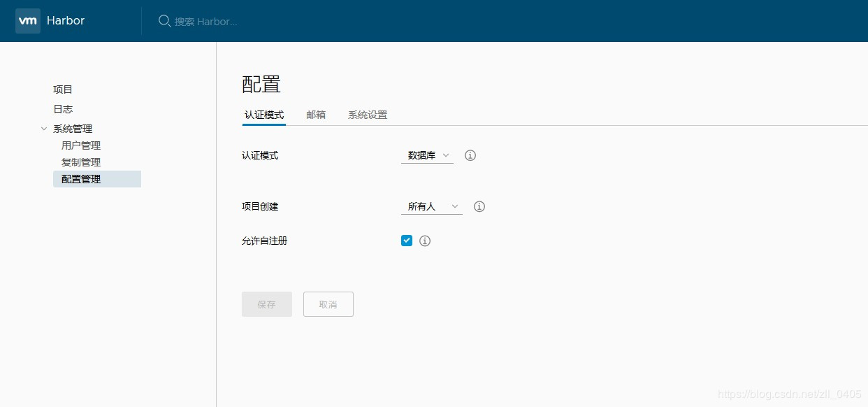Click the 保存 button
This screenshot has height=407, width=868.
(266, 304)
